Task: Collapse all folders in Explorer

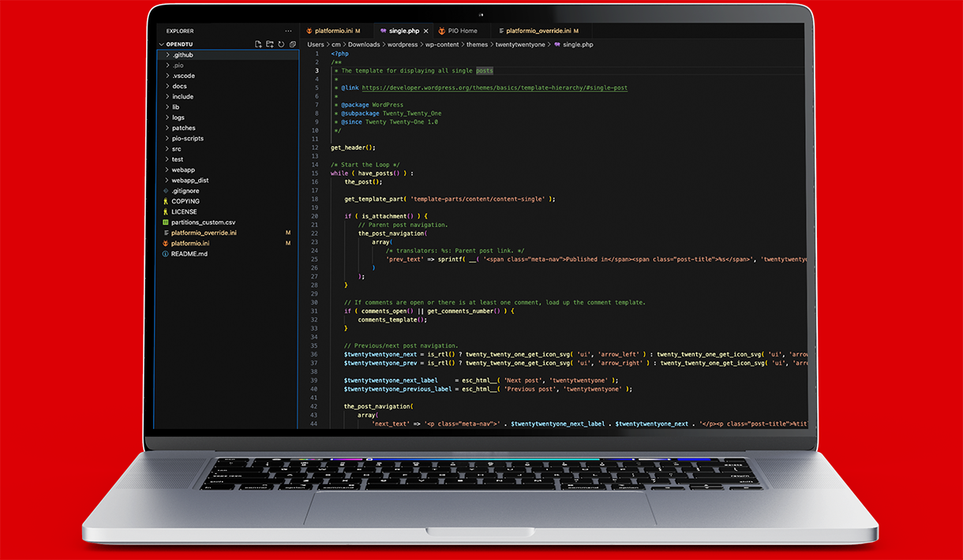Action: tap(292, 44)
